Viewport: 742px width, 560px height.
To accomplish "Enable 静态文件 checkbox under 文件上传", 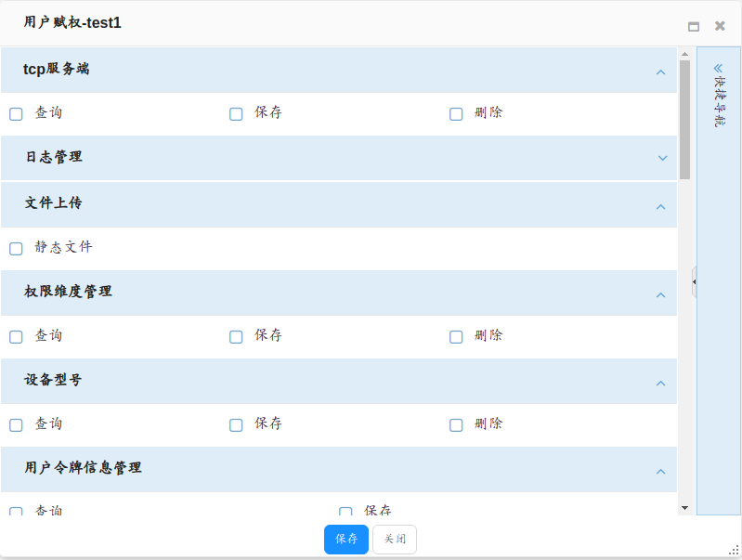I will [16, 249].
